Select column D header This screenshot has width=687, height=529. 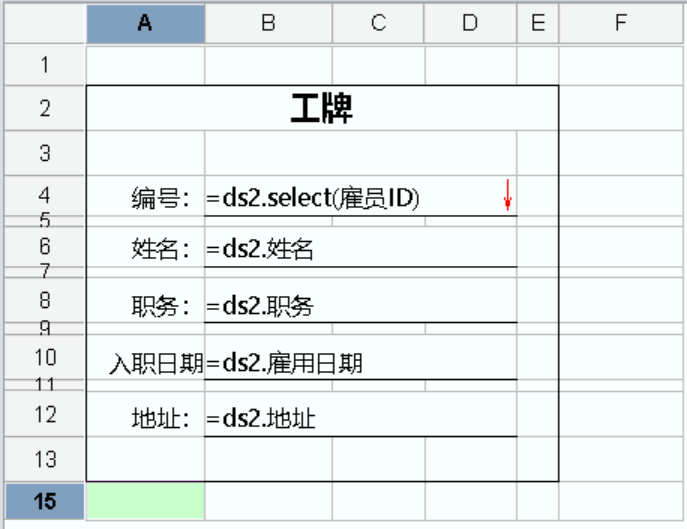tap(470, 24)
